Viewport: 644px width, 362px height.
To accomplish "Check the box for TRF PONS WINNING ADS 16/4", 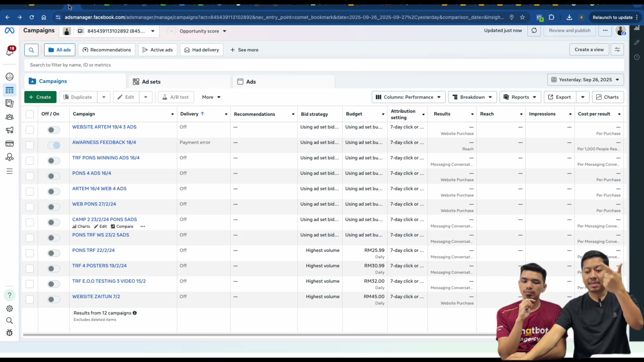I will point(30,161).
